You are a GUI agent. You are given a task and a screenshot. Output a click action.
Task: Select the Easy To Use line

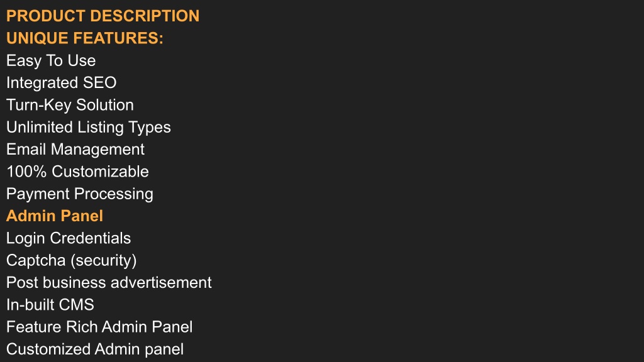tap(51, 61)
